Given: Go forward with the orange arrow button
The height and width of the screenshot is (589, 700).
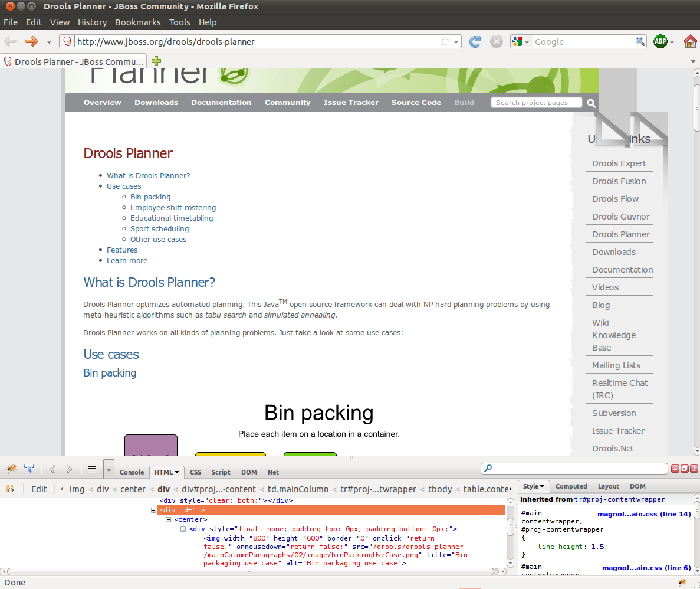Looking at the screenshot, I should tap(31, 41).
